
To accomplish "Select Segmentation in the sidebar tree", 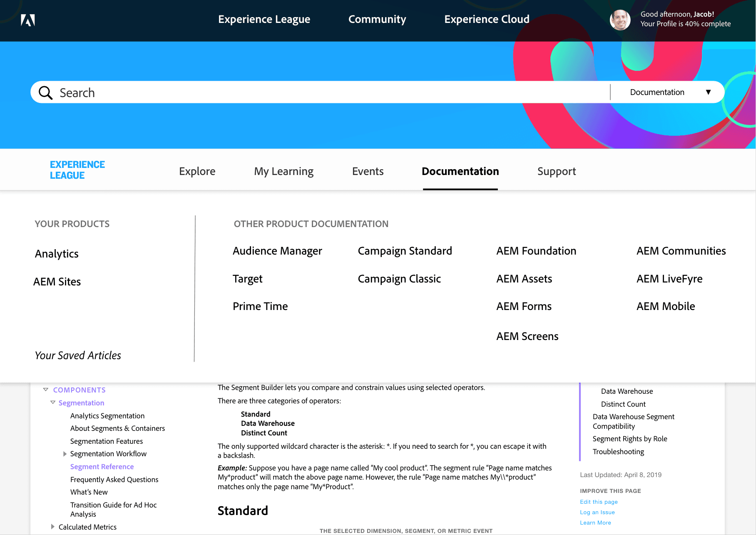I will point(81,403).
